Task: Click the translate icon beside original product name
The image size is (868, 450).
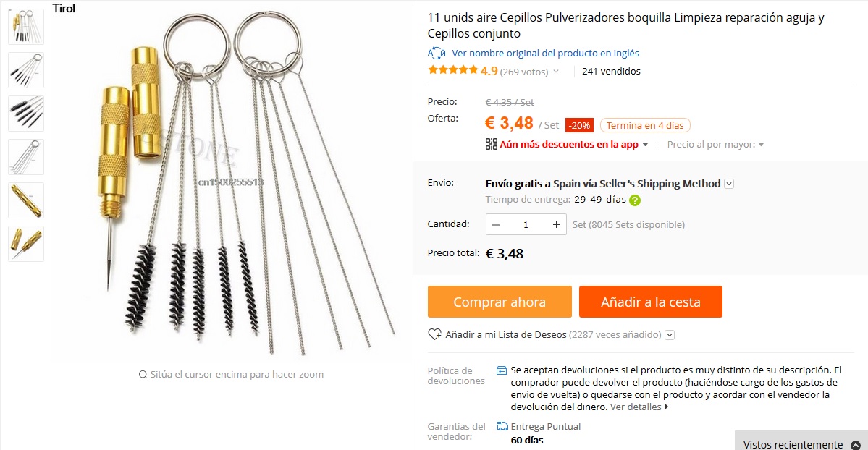Action: [437, 53]
